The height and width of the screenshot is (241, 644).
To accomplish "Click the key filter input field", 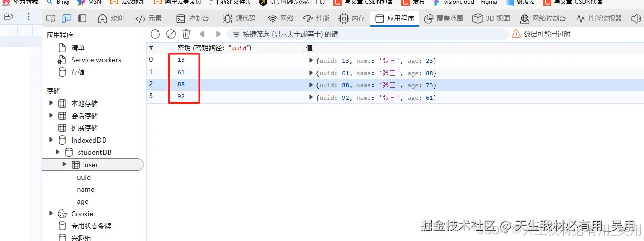I will coord(367,34).
